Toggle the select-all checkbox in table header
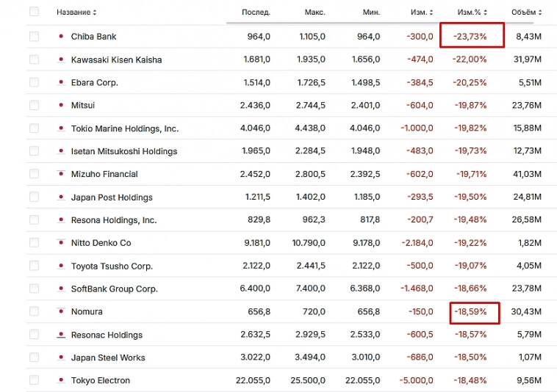The height and width of the screenshot is (392, 557). pos(34,12)
